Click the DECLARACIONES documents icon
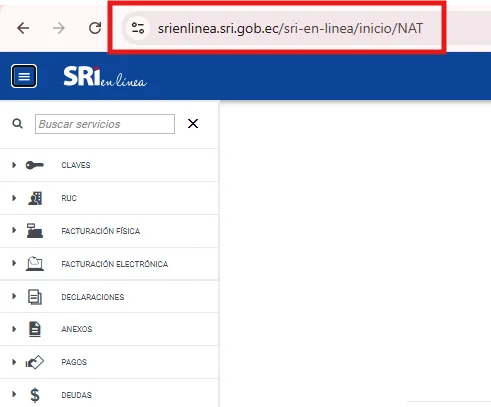The width and height of the screenshot is (491, 407). (35, 297)
